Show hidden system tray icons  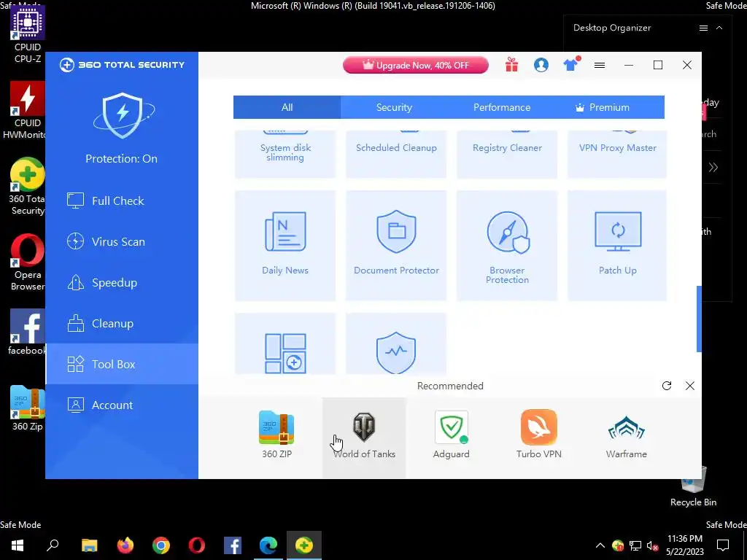click(600, 545)
